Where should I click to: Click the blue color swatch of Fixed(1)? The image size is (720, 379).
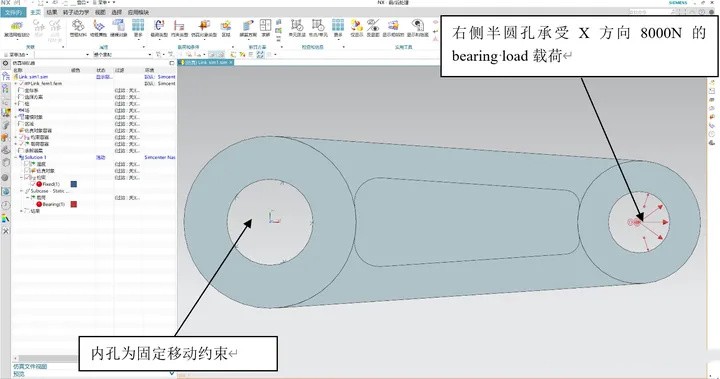(73, 184)
